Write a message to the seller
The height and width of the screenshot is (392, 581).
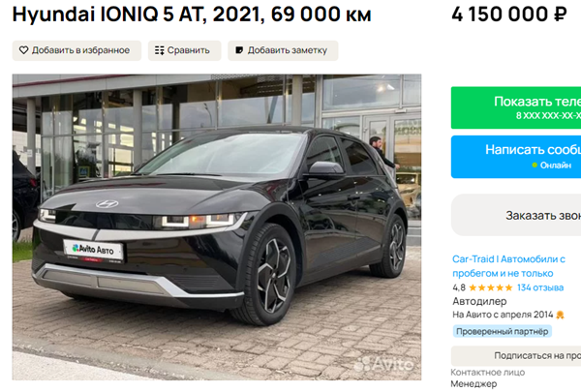[516, 157]
